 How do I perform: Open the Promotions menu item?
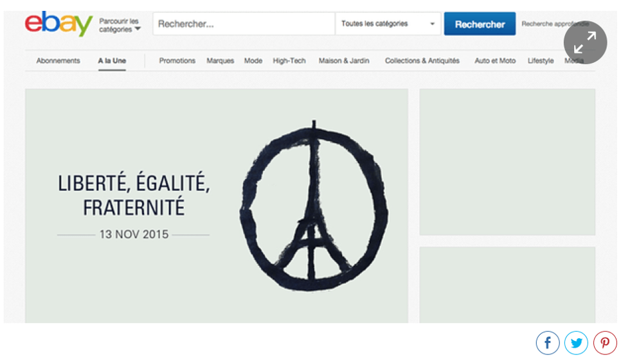coord(177,61)
